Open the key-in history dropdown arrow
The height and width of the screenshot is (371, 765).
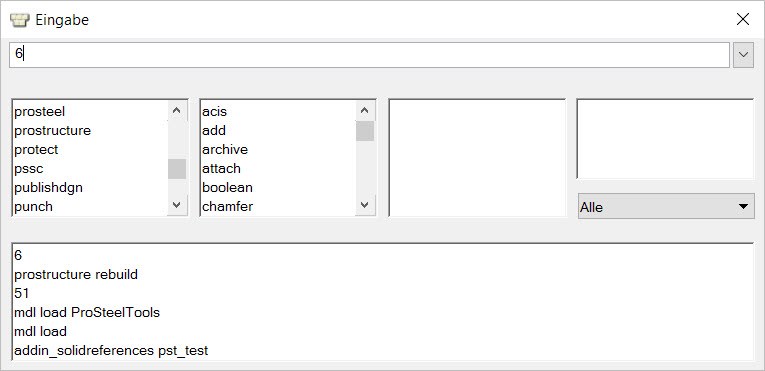(743, 55)
